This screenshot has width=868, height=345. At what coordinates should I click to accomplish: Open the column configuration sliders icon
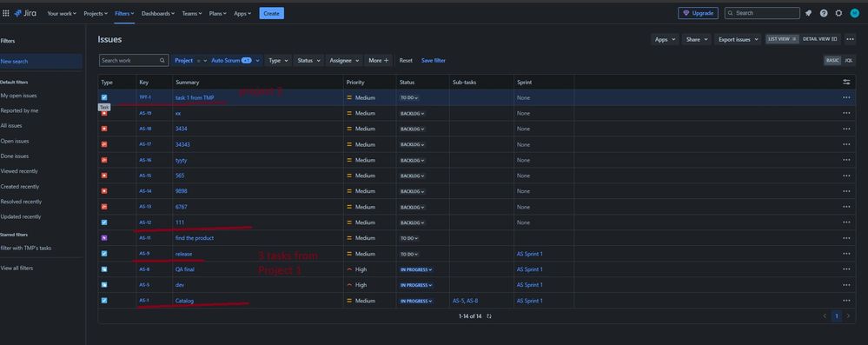pos(846,82)
